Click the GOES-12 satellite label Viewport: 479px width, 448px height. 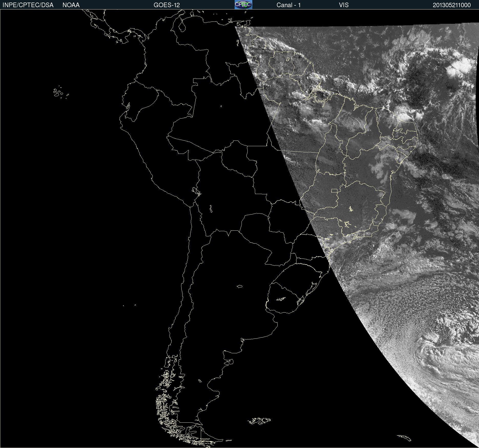167,5
